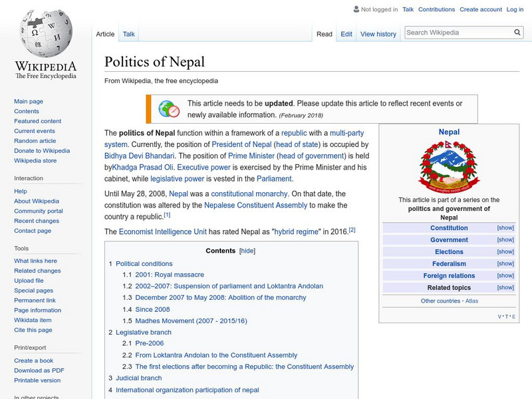Jump to Since 2008 section
This screenshot has width=532, height=399.
point(152,309)
